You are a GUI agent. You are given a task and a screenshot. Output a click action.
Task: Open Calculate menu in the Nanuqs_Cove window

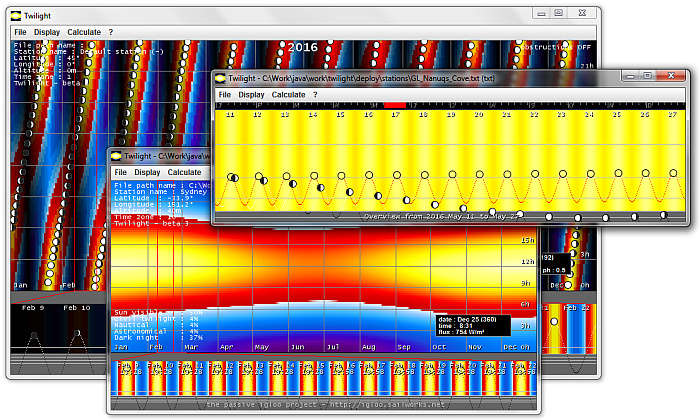288,95
